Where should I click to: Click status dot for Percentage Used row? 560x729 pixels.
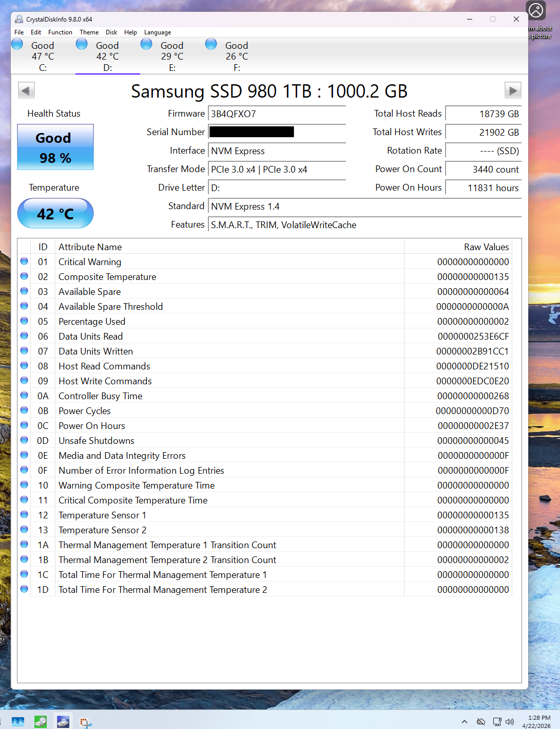click(24, 321)
